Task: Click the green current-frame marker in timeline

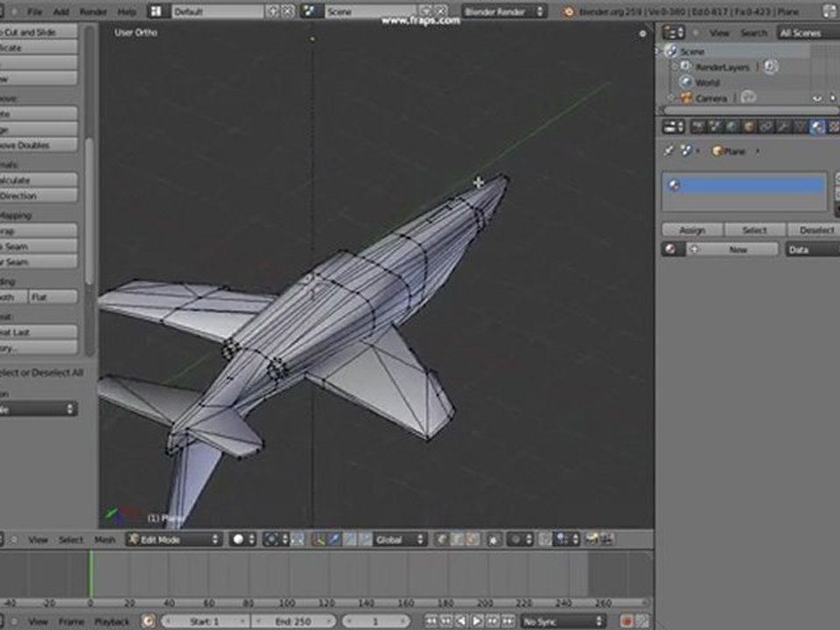Action: 90,574
